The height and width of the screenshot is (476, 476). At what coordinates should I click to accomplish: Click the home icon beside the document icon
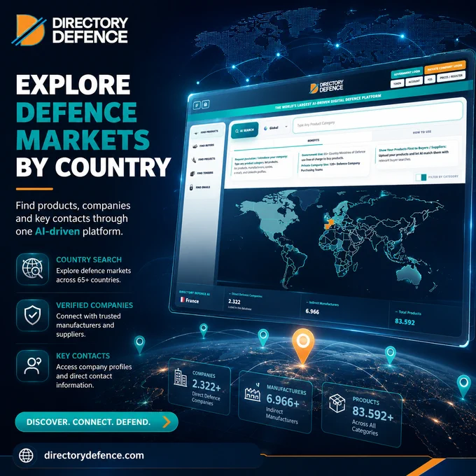(x=206, y=104)
